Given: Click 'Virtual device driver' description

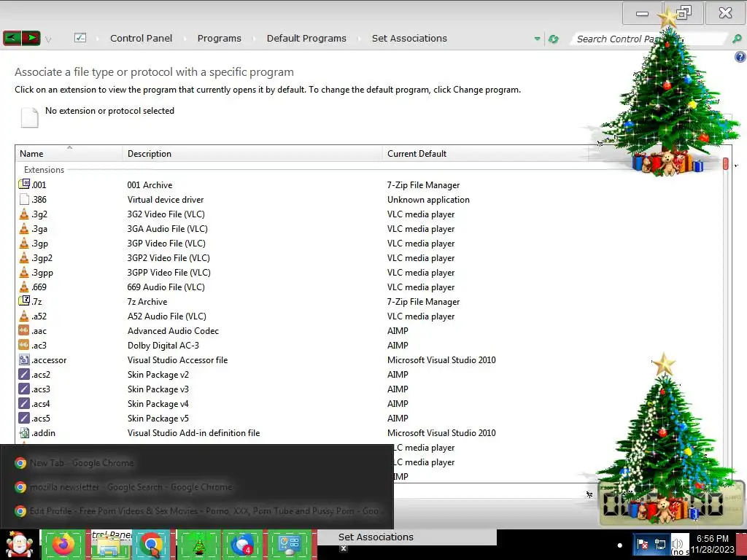Looking at the screenshot, I should (x=166, y=200).
